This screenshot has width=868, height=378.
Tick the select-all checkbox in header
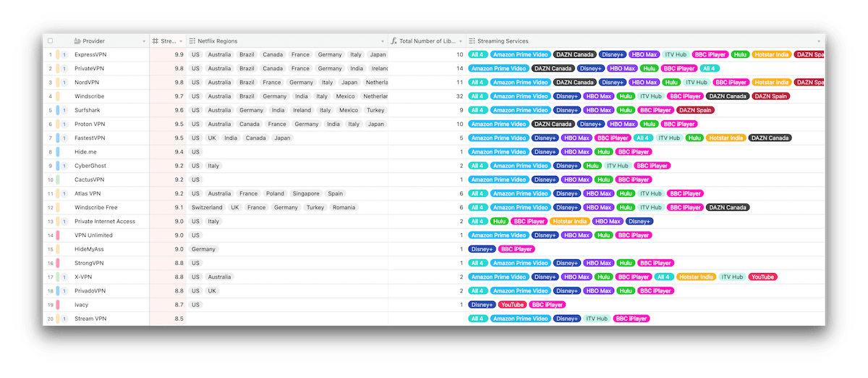[x=50, y=41]
